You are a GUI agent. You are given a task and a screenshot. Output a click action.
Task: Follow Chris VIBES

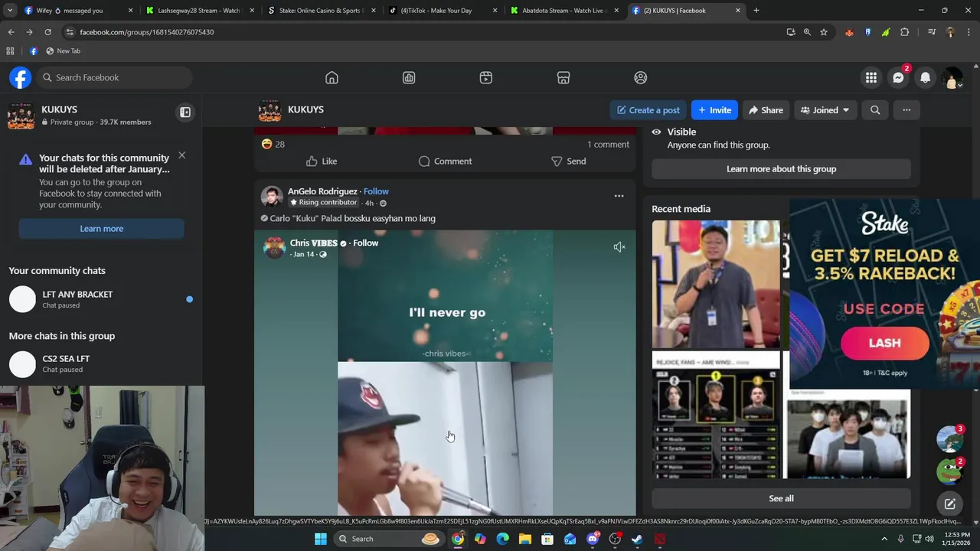pyautogui.click(x=366, y=243)
